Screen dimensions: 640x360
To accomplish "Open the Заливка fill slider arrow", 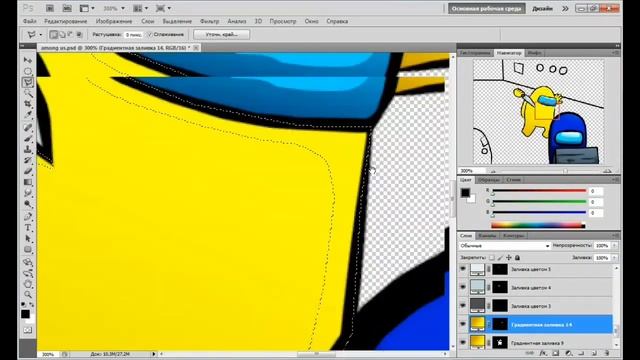I will point(614,258).
